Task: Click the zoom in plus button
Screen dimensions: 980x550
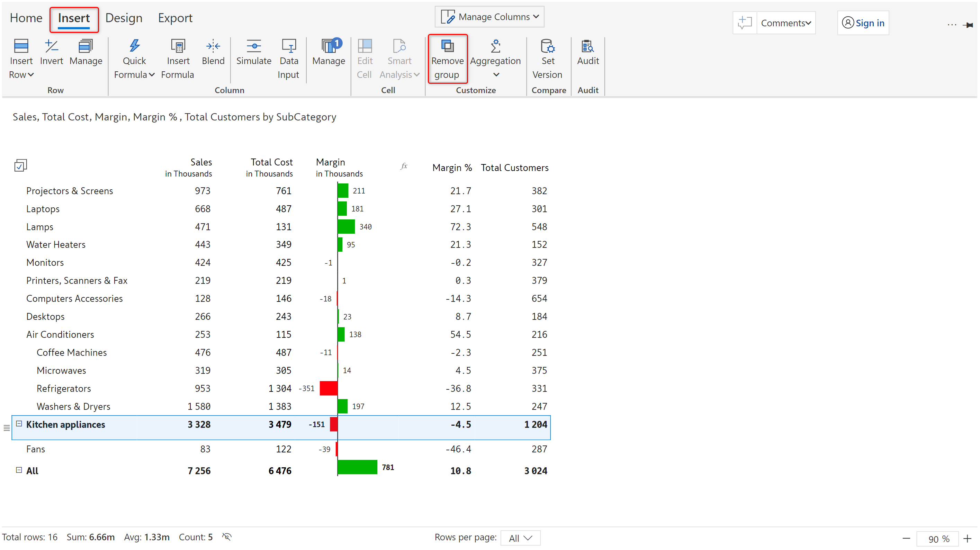Action: (967, 538)
